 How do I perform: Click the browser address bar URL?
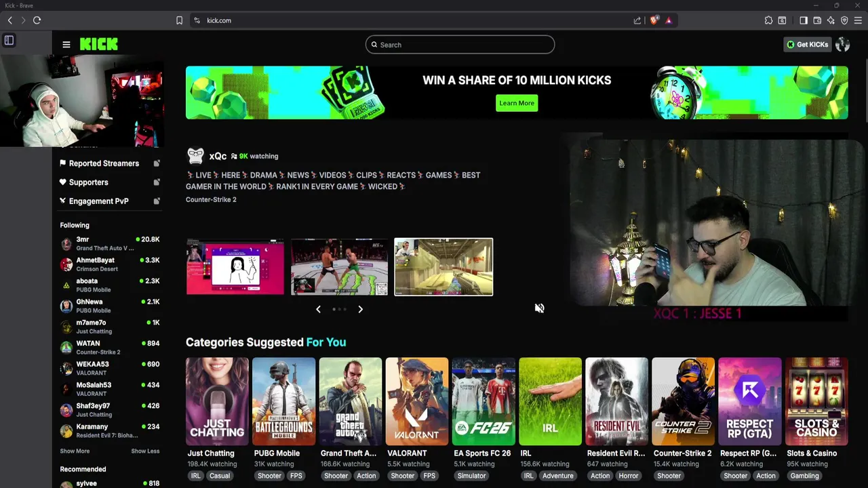(x=219, y=20)
